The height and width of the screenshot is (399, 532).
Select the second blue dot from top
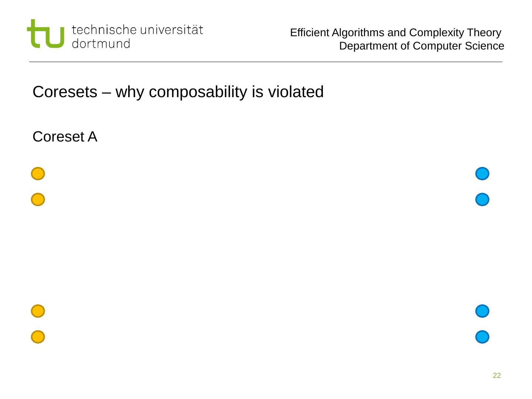[482, 199]
